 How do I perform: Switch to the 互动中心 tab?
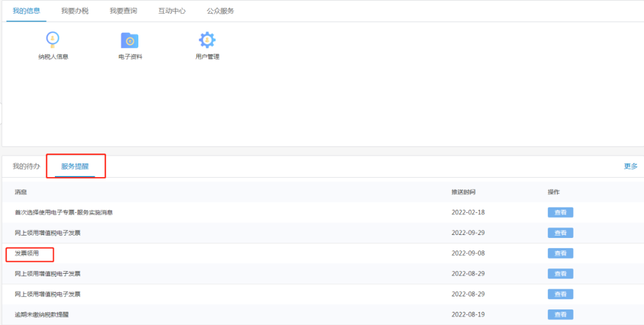[x=172, y=11]
